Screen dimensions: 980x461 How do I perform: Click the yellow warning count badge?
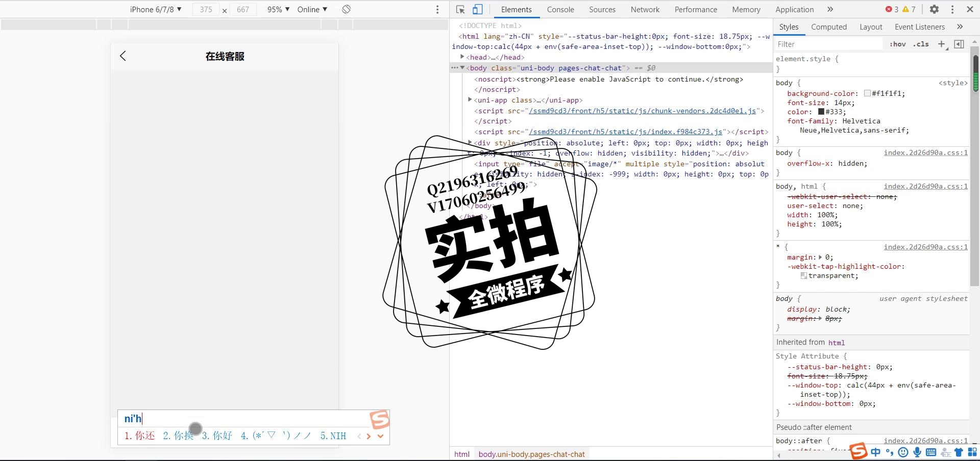click(909, 9)
